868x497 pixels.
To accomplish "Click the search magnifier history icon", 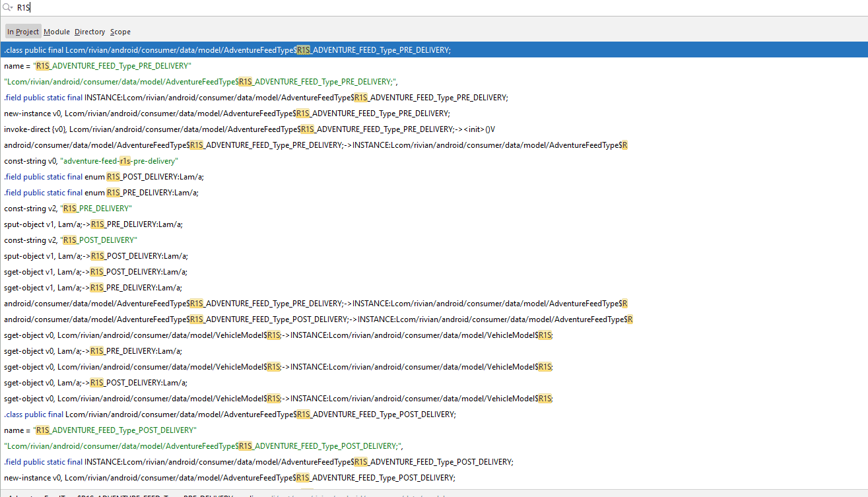I will coord(7,8).
